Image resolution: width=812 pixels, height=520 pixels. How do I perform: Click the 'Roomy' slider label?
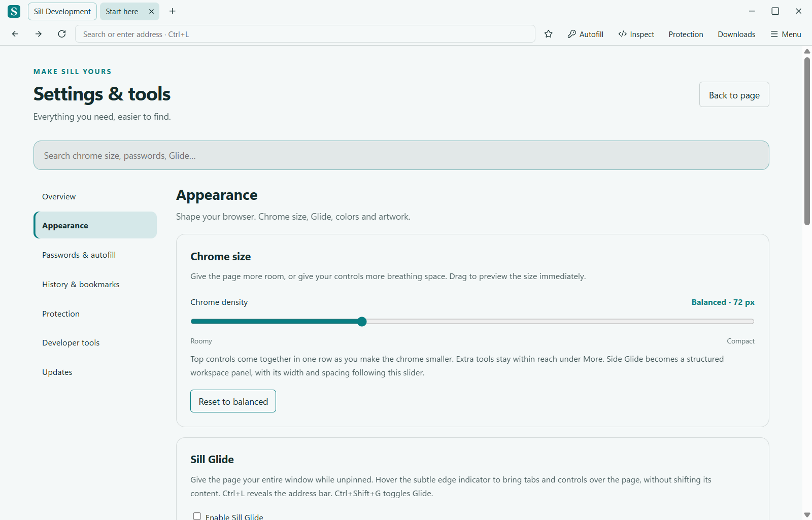pyautogui.click(x=201, y=341)
